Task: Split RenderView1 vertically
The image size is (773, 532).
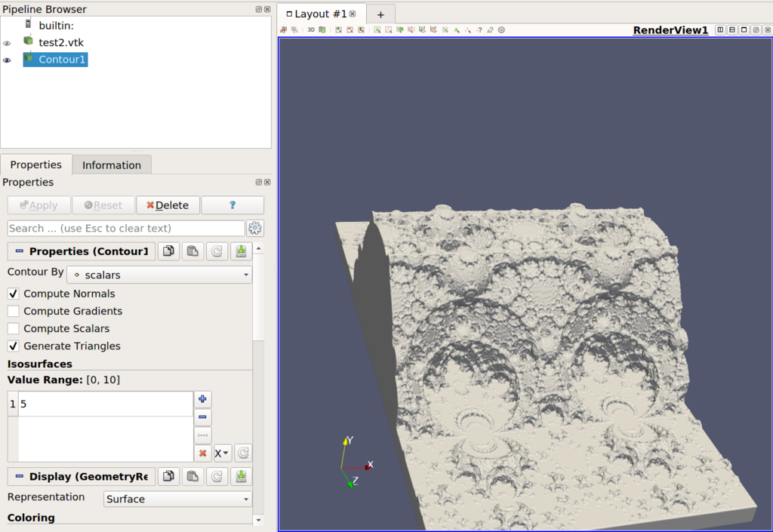Action: [x=732, y=29]
